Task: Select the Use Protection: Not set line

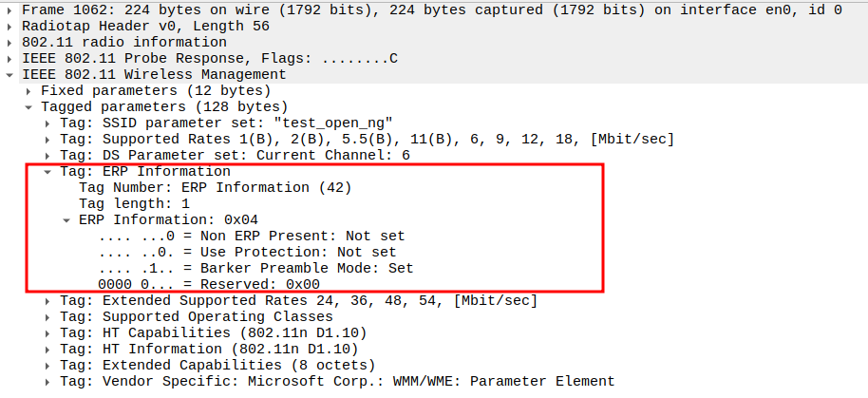Action: pyautogui.click(x=247, y=253)
